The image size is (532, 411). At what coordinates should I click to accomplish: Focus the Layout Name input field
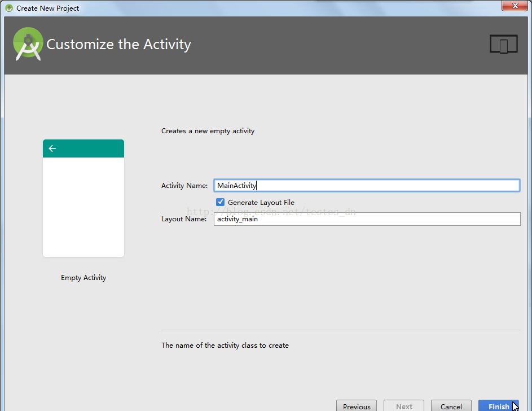(367, 219)
